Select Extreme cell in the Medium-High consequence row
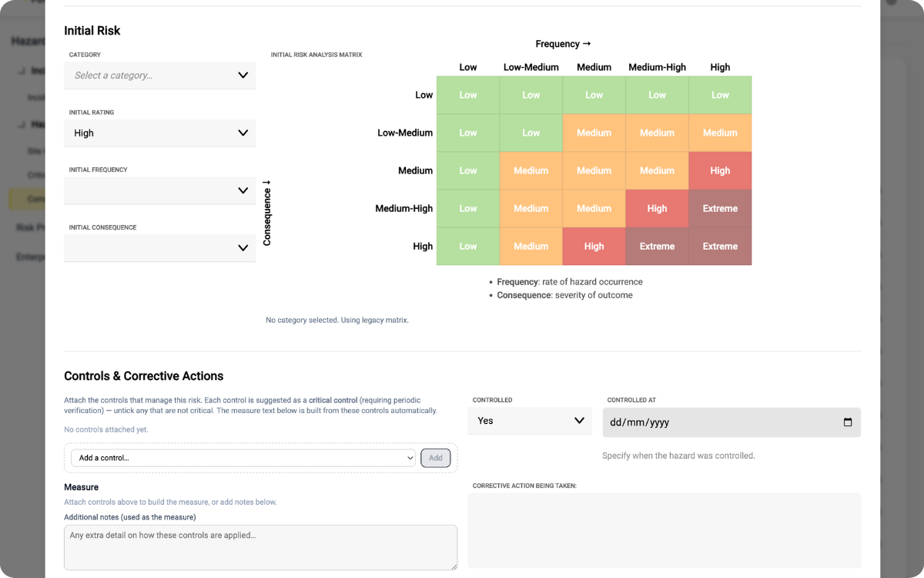Image resolution: width=924 pixels, height=578 pixels. 720,209
